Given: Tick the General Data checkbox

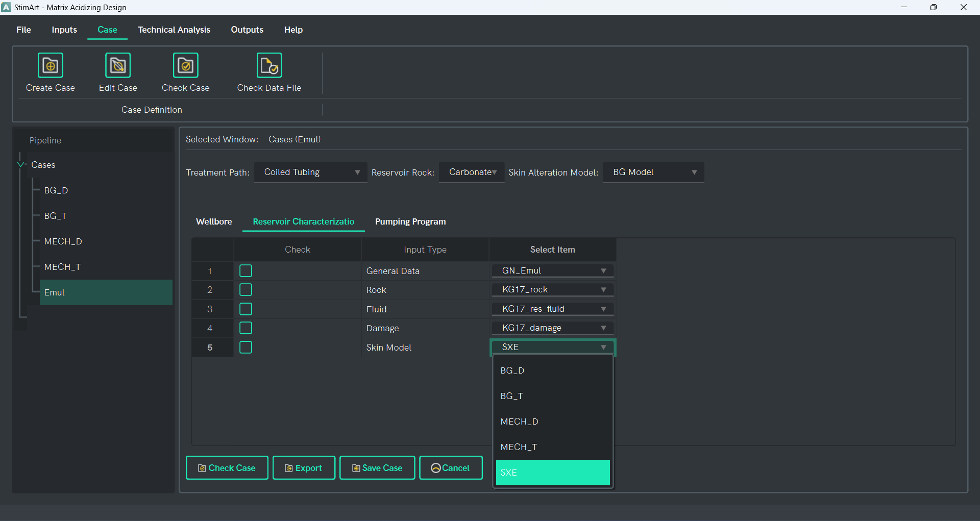Looking at the screenshot, I should pyautogui.click(x=246, y=271).
